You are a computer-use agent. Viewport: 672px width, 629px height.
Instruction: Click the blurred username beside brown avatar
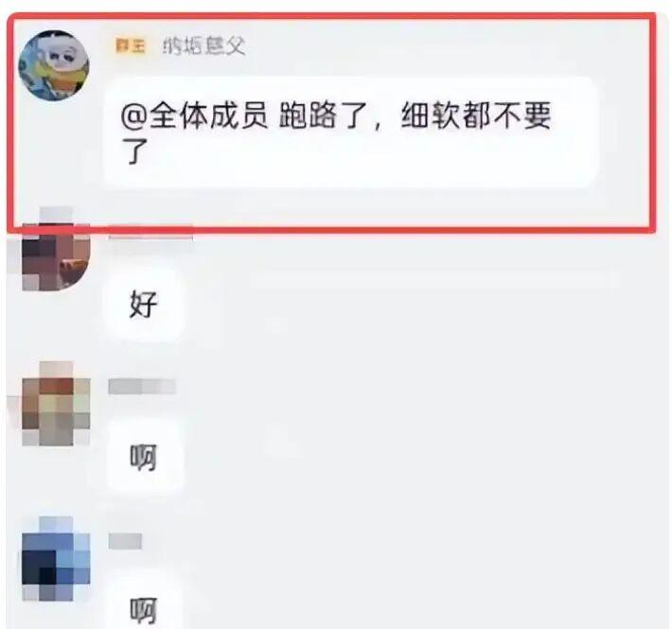[150, 231]
